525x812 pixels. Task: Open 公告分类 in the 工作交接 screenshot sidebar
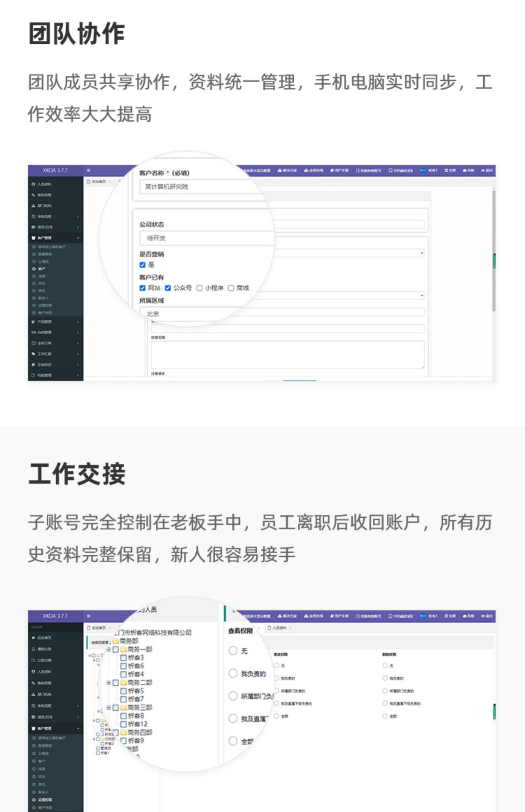(41, 660)
